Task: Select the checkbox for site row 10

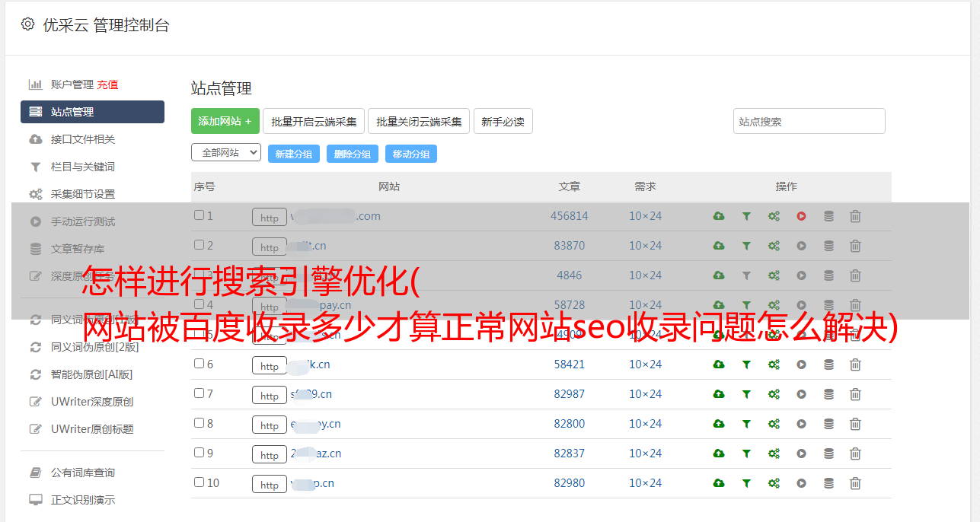Action: click(x=200, y=482)
